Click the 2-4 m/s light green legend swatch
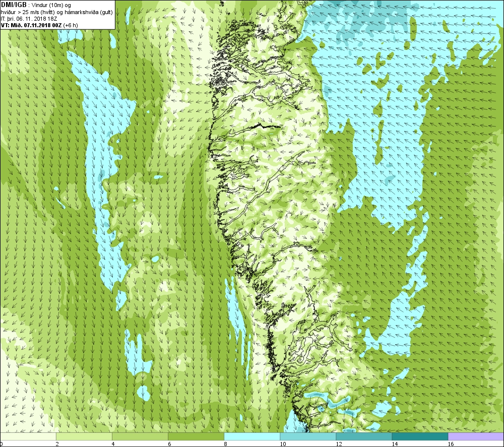The height and width of the screenshot is (447, 504). 84,436
